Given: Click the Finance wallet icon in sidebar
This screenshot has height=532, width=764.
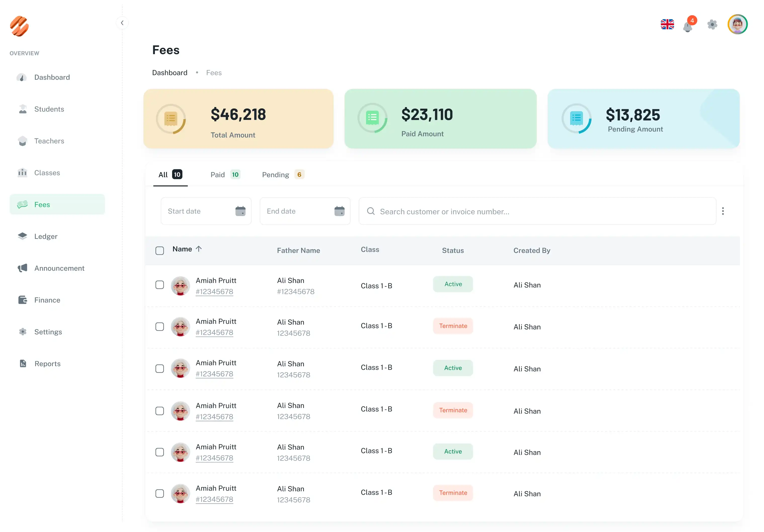Looking at the screenshot, I should coord(23,300).
